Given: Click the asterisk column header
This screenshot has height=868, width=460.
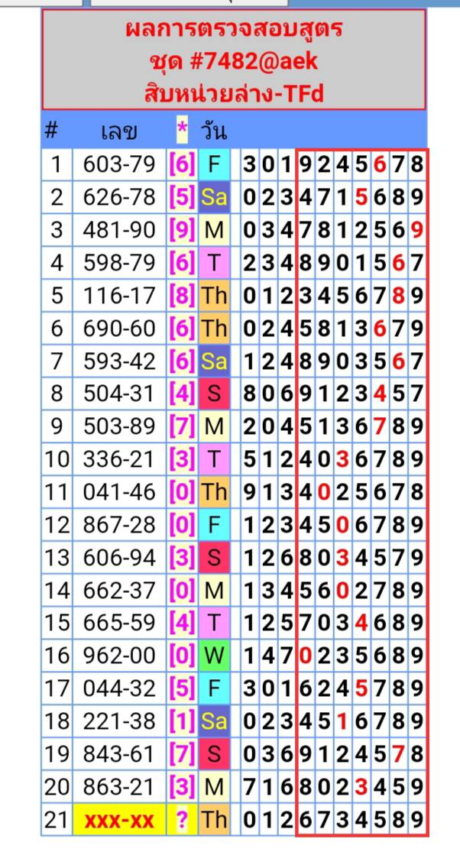Looking at the screenshot, I should pos(182,130).
